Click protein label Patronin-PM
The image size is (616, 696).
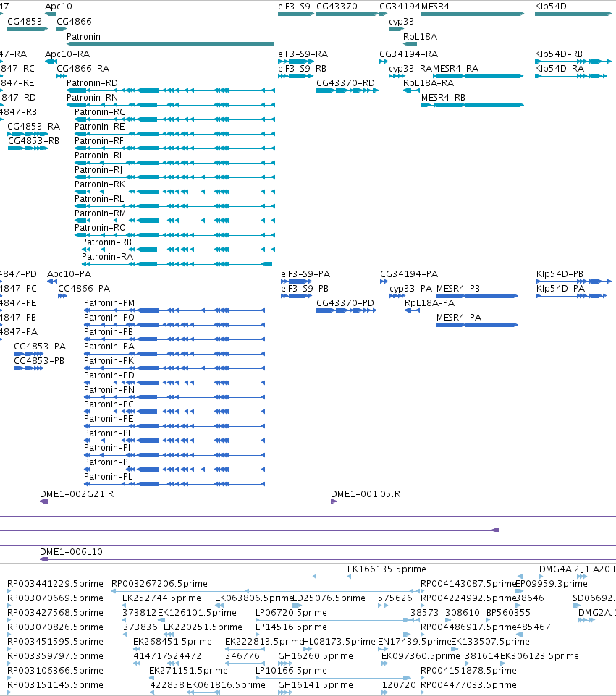(x=109, y=303)
